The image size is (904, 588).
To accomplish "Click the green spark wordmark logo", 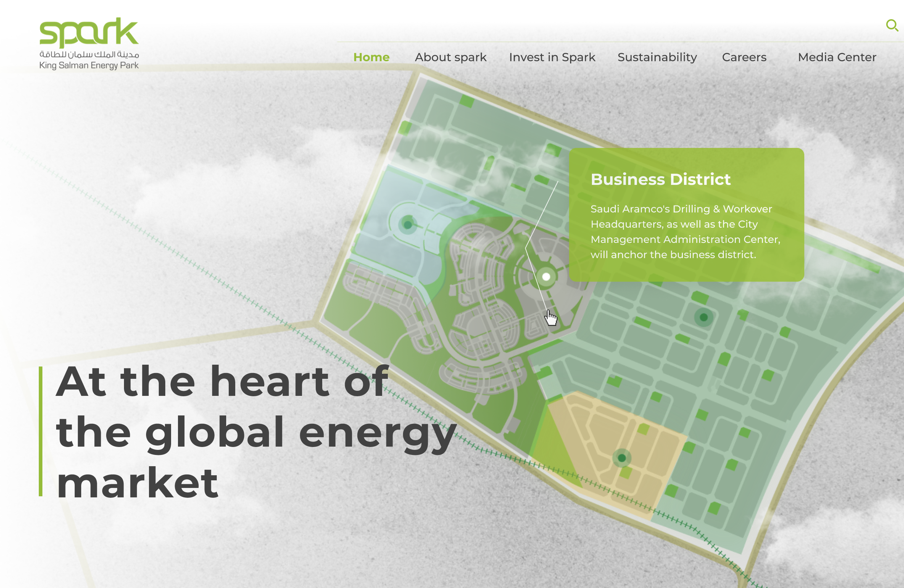I will pyautogui.click(x=89, y=32).
